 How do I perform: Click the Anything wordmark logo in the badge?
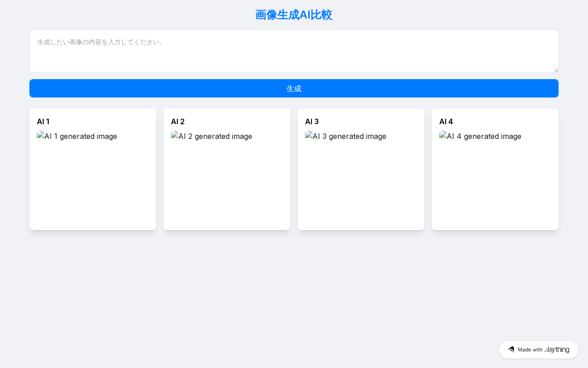tap(557, 350)
